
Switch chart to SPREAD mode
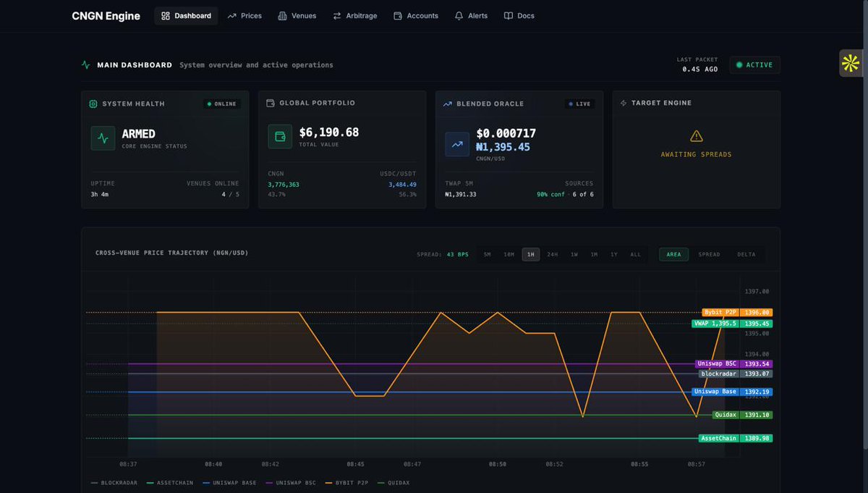(x=709, y=255)
